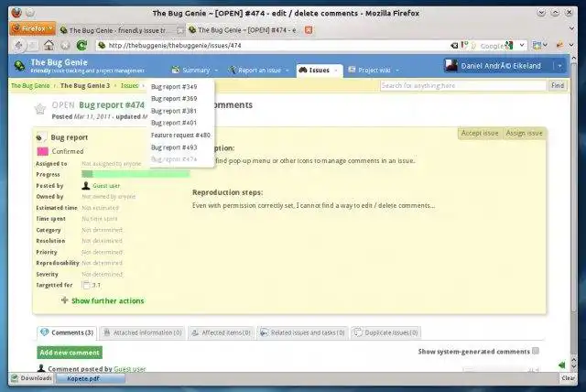Click the Google search box

tap(493, 46)
